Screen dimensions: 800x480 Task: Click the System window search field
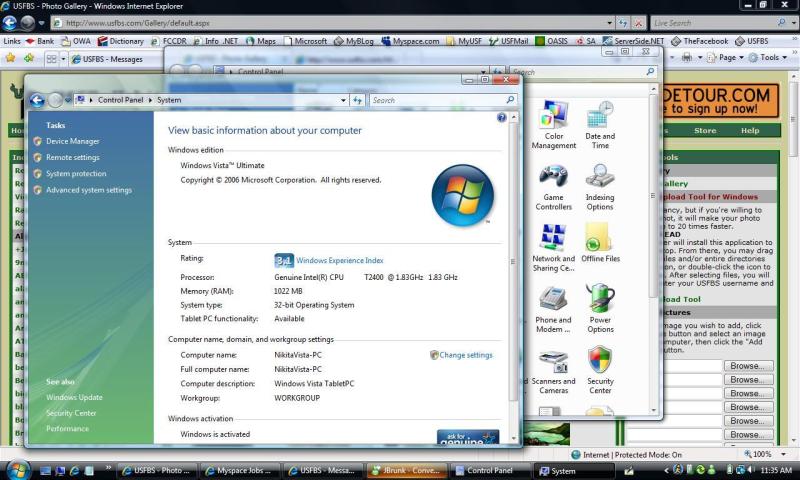pyautogui.click(x=437, y=100)
